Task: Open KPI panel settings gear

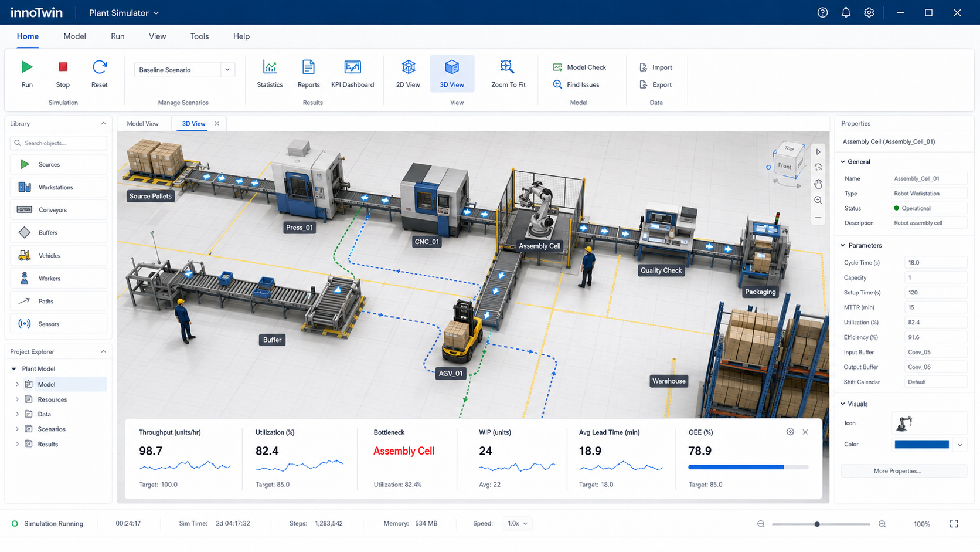Action: pyautogui.click(x=790, y=432)
